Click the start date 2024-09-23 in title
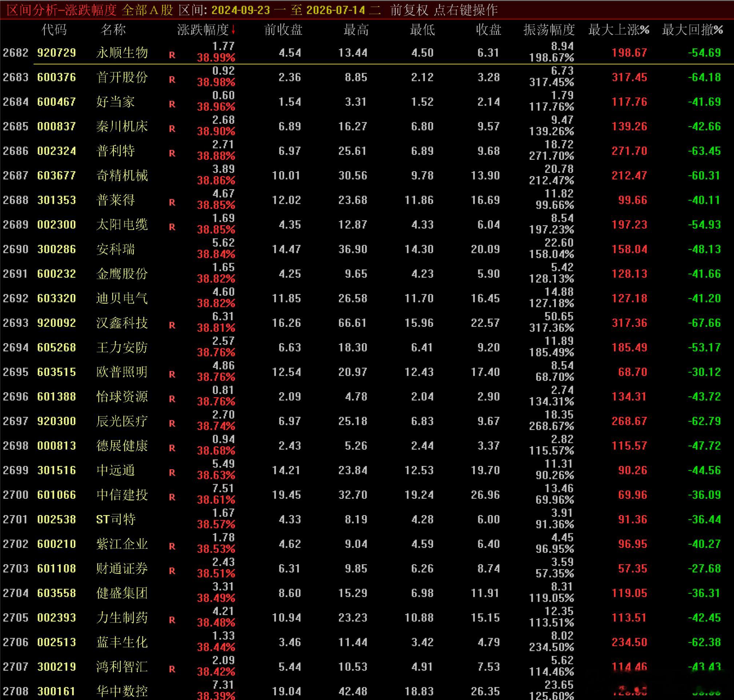Screen dimensions: 734x700 (240, 10)
